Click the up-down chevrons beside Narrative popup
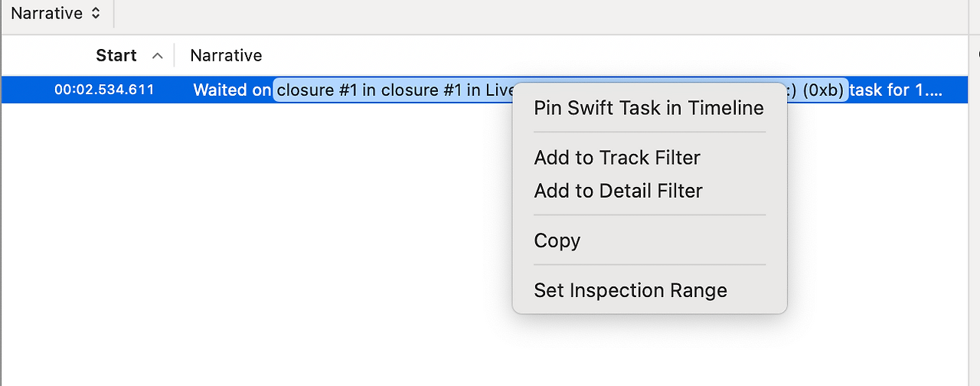This screenshot has width=980, height=386. (x=95, y=14)
